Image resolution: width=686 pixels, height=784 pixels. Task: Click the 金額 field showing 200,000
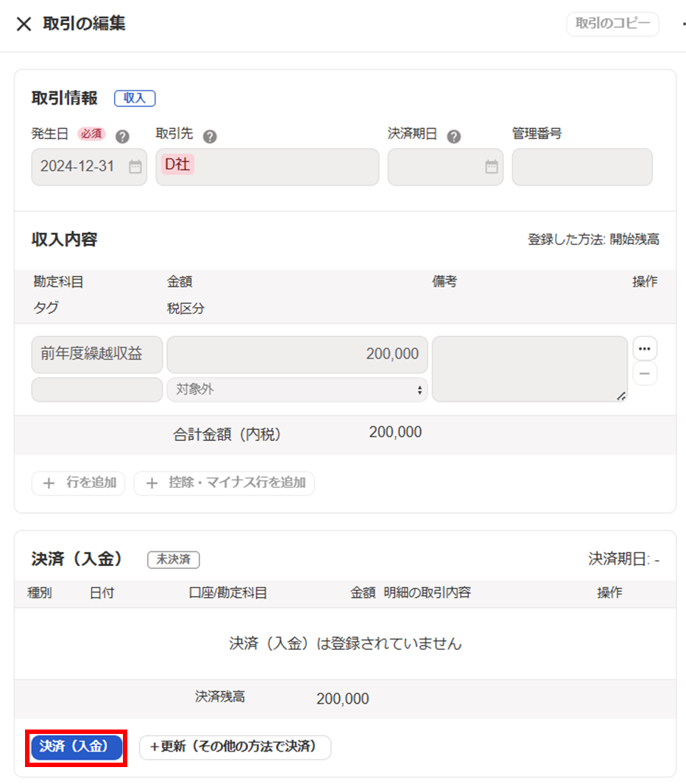(297, 355)
